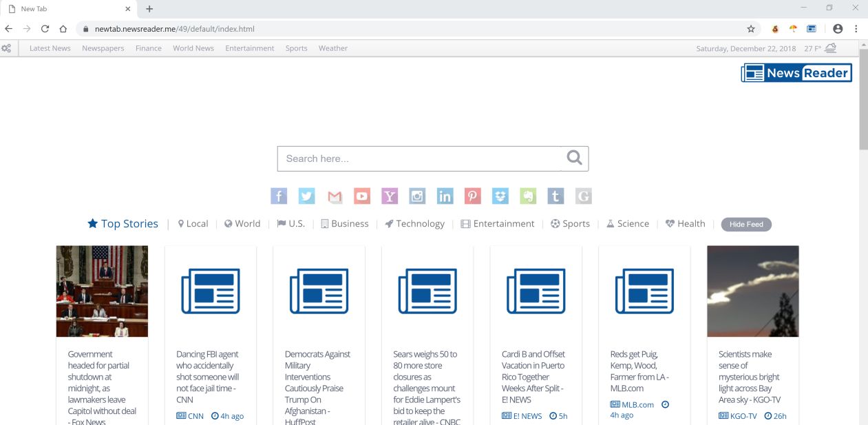Image resolution: width=868 pixels, height=425 pixels.
Task: Open the Pinterest shortcut icon
Action: pyautogui.click(x=473, y=196)
